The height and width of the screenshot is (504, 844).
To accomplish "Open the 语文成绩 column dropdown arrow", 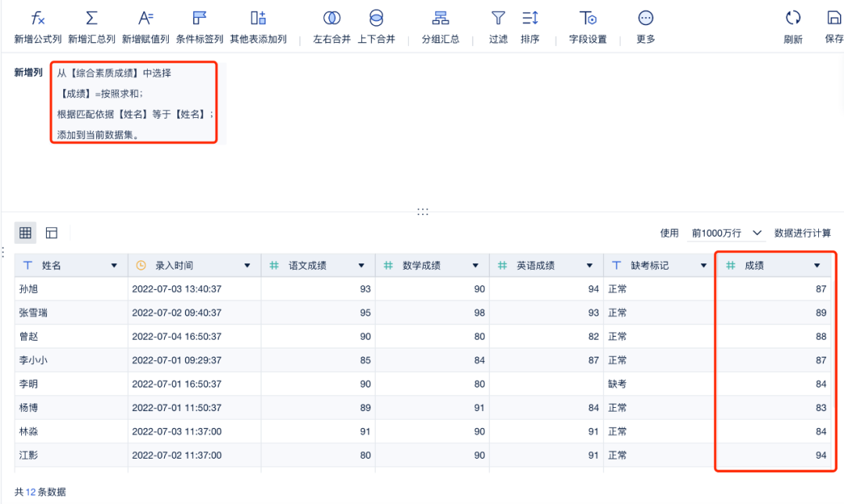I will tap(361, 266).
